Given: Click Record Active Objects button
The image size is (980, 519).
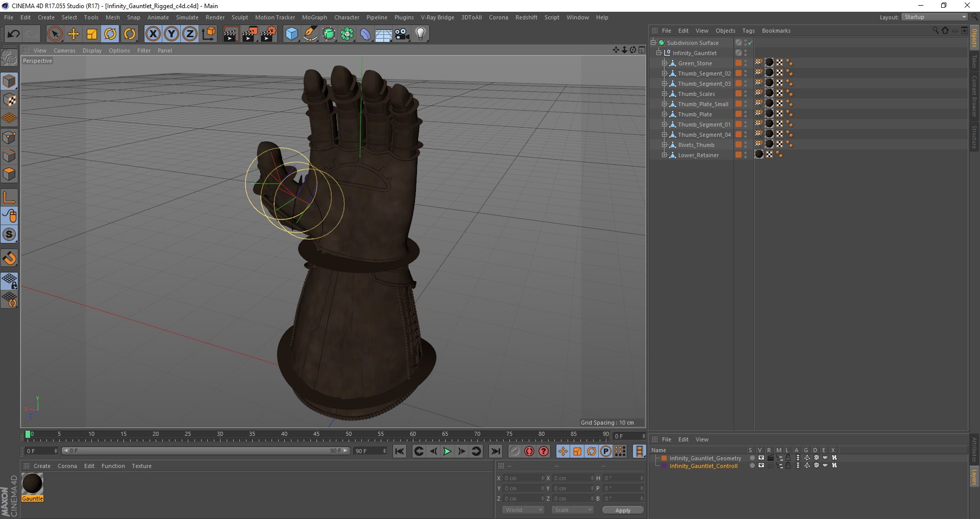Looking at the screenshot, I should click(x=514, y=451).
